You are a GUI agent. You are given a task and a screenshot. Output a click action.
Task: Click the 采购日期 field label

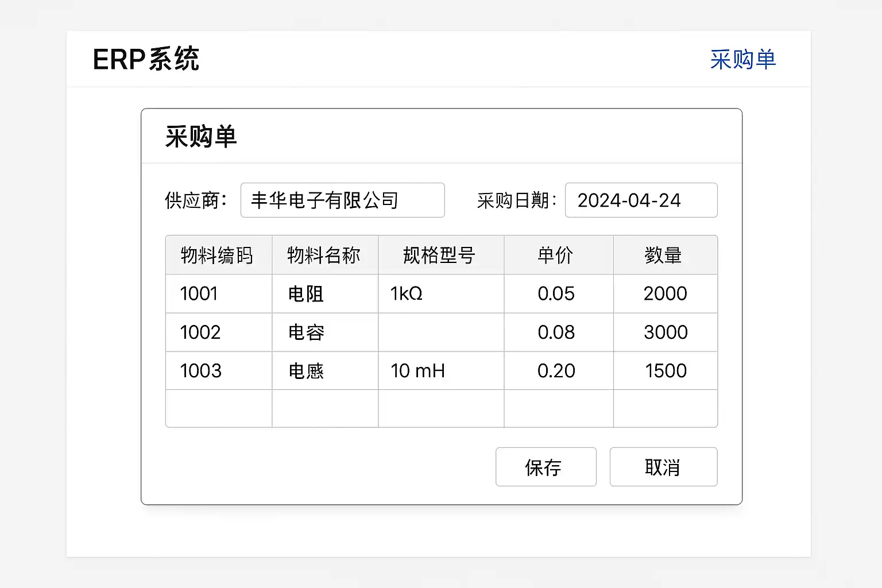517,200
